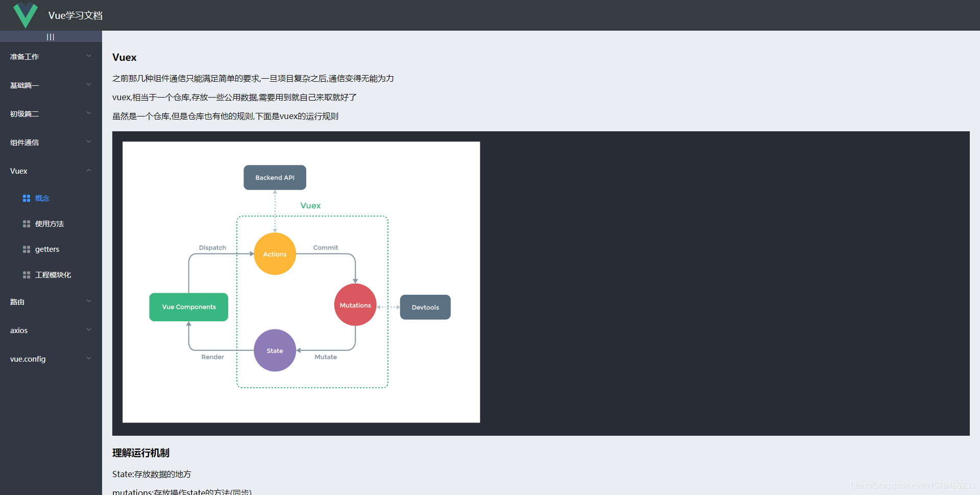The height and width of the screenshot is (495, 980).
Task: Click the grid icon beside 使用方法
Action: point(27,224)
